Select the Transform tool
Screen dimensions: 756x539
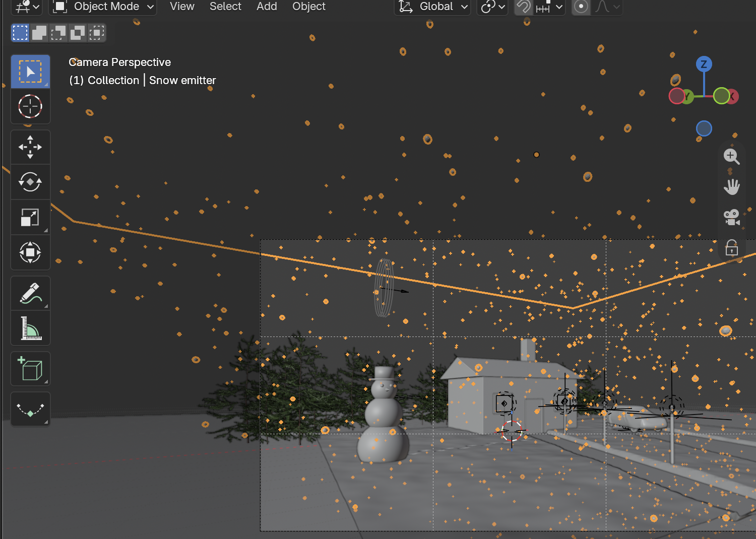pos(30,252)
